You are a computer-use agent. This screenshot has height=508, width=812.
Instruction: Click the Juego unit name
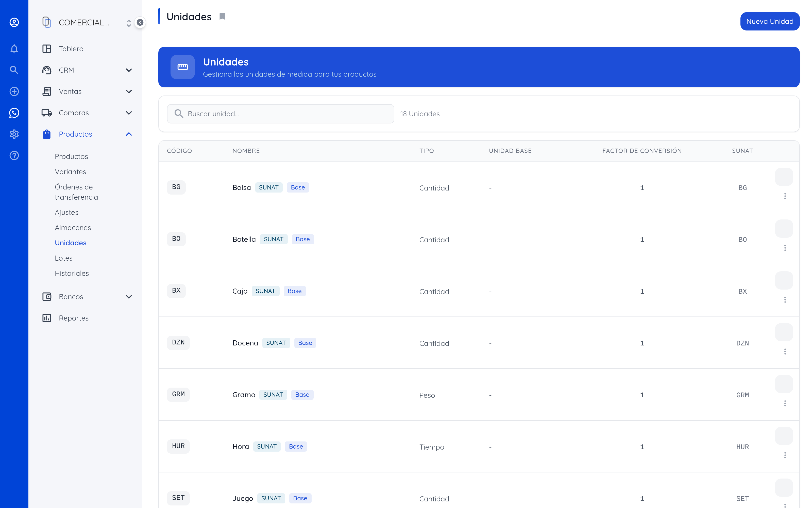pyautogui.click(x=243, y=499)
